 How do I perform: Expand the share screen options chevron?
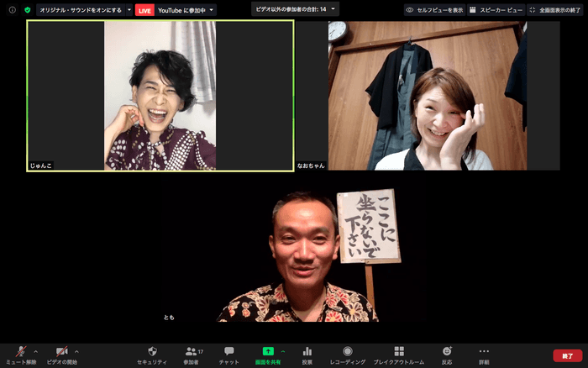(x=283, y=351)
